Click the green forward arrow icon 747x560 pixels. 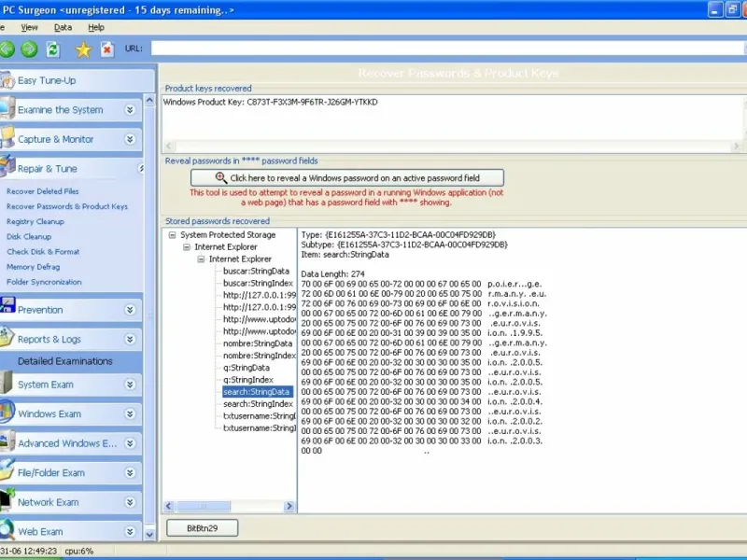29,49
